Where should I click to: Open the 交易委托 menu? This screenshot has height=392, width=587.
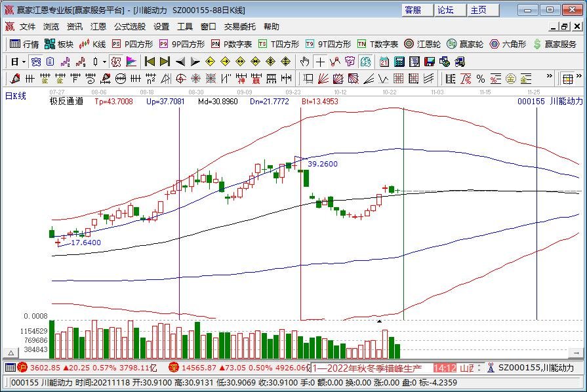coord(240,27)
